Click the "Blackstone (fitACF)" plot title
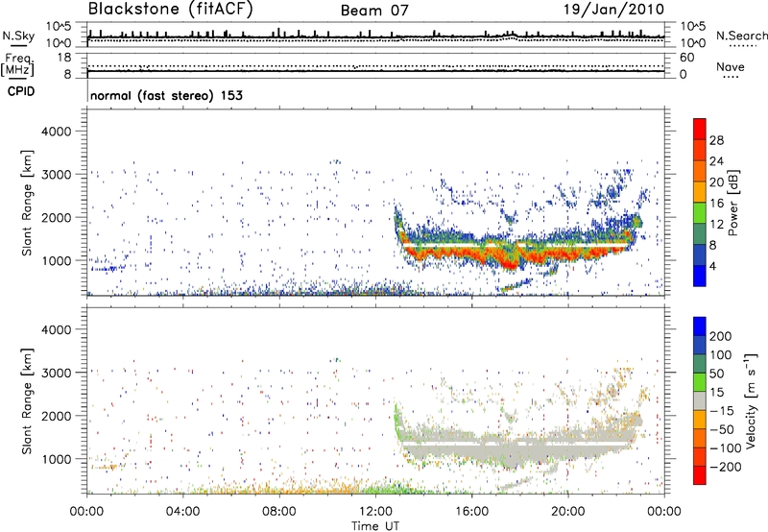The width and height of the screenshot is (768, 532). tap(171, 10)
